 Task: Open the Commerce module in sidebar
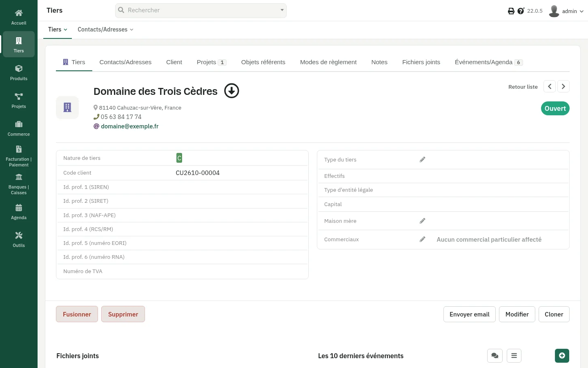19,128
